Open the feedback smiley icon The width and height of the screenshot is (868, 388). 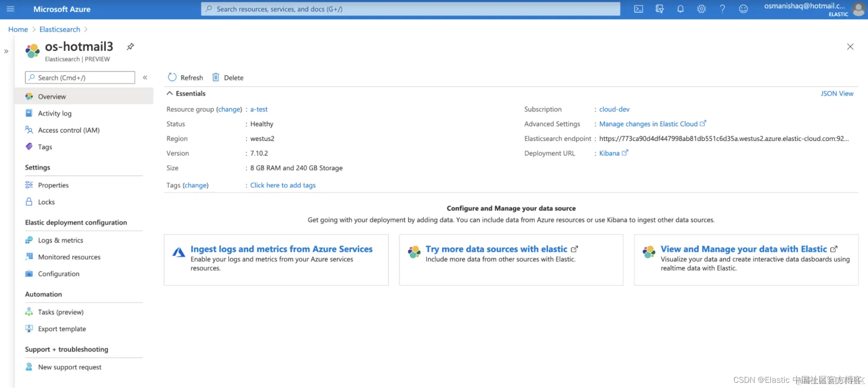(x=743, y=9)
